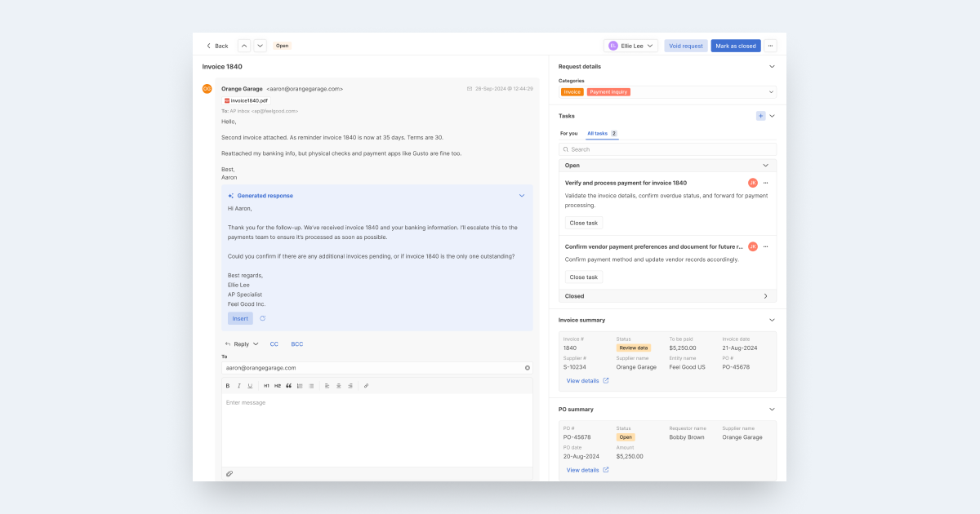Viewport: 980px width, 514px height.
Task: Add a new task with the plus icon
Action: (x=760, y=116)
